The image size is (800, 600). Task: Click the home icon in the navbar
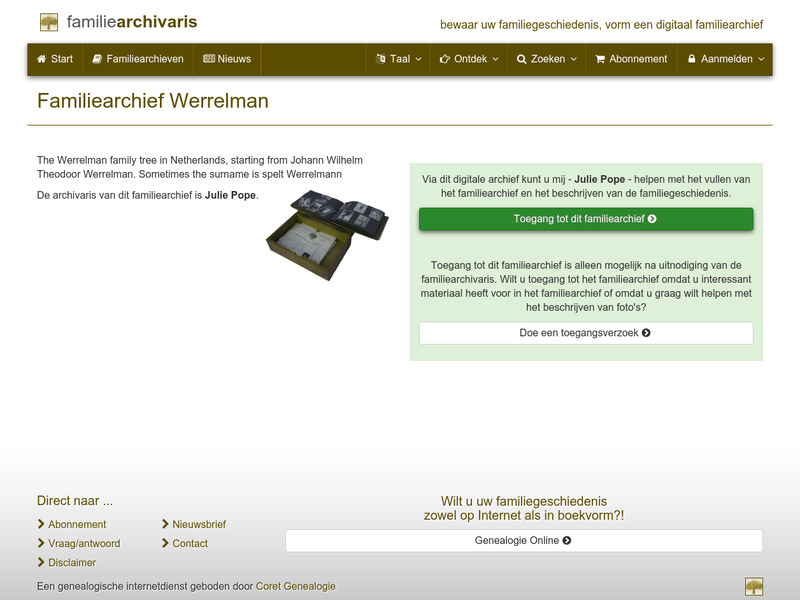pyautogui.click(x=40, y=59)
